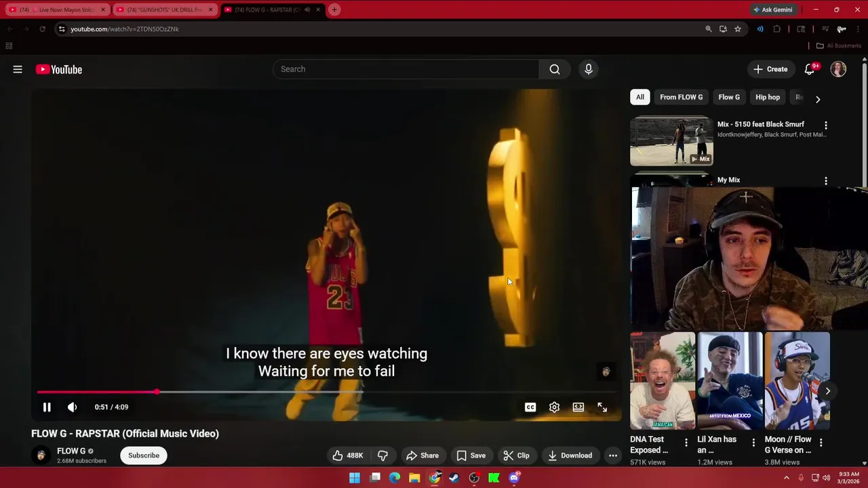Select the All filter chip

pos(640,97)
